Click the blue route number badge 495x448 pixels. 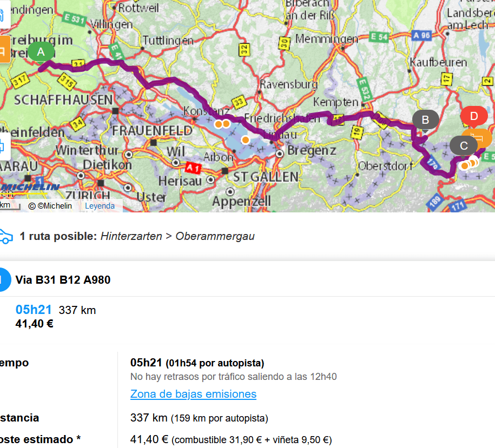pos(4,279)
